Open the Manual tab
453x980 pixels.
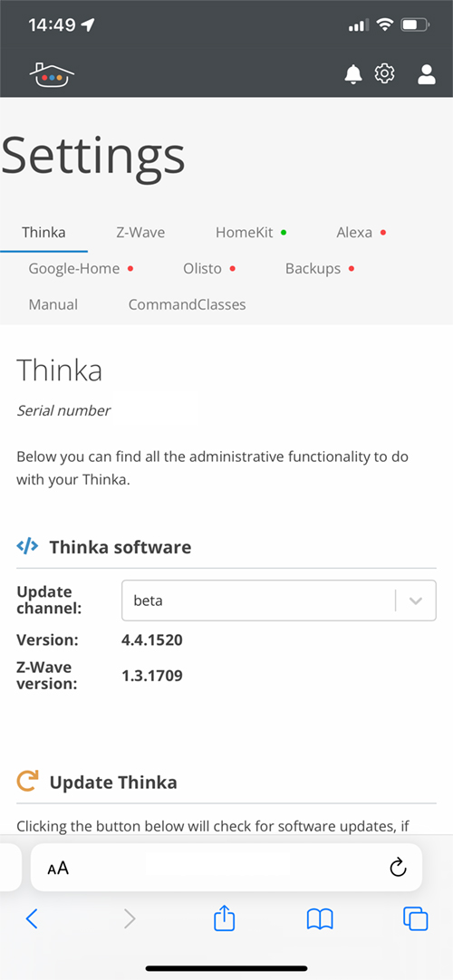(x=53, y=305)
